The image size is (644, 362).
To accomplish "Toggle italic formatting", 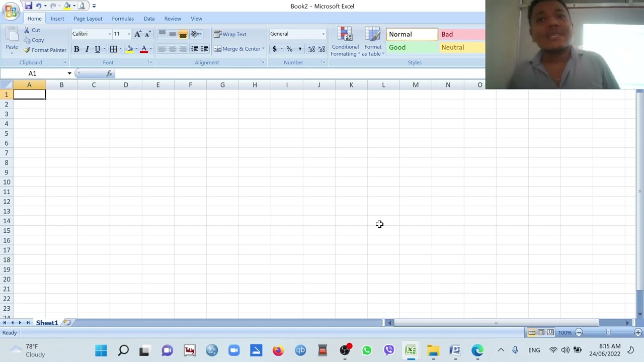I will click(87, 49).
